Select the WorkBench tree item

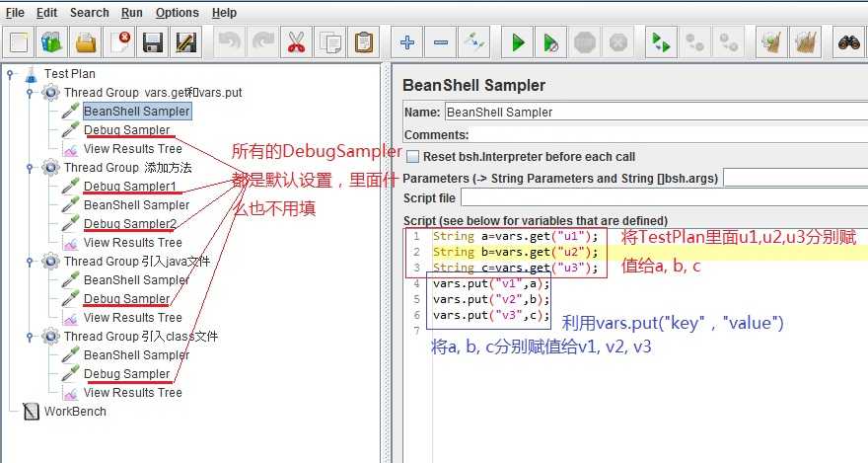tap(75, 412)
